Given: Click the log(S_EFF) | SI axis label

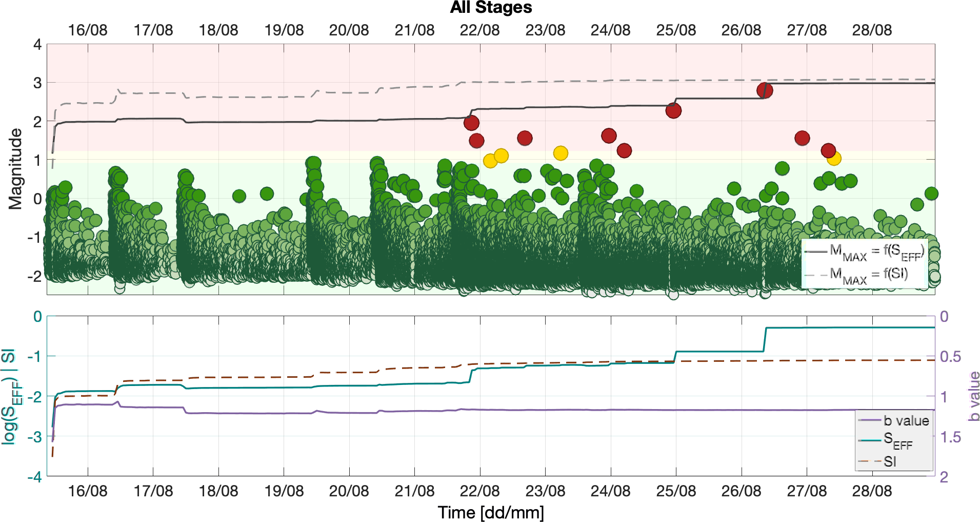Looking at the screenshot, I should (11, 396).
